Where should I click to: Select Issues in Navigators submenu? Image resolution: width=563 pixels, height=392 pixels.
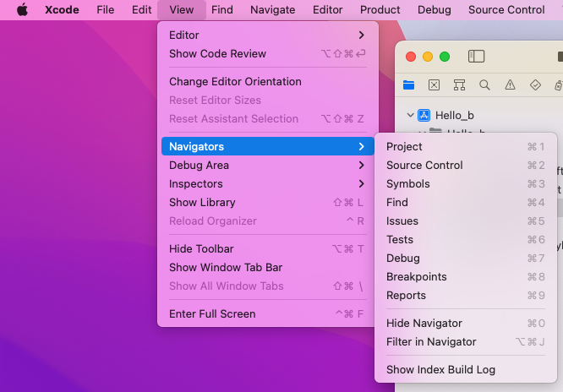[466, 221]
